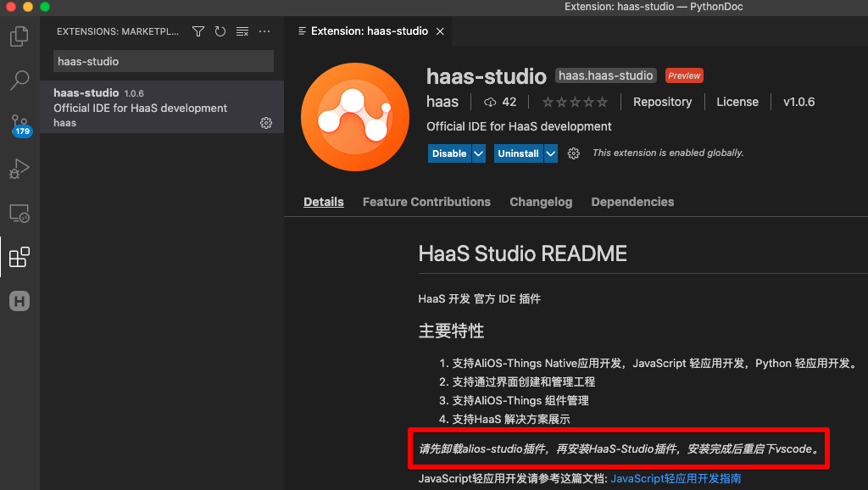Screen dimensions: 868x490
Task: Open Views and More Actions menu
Action: click(264, 31)
